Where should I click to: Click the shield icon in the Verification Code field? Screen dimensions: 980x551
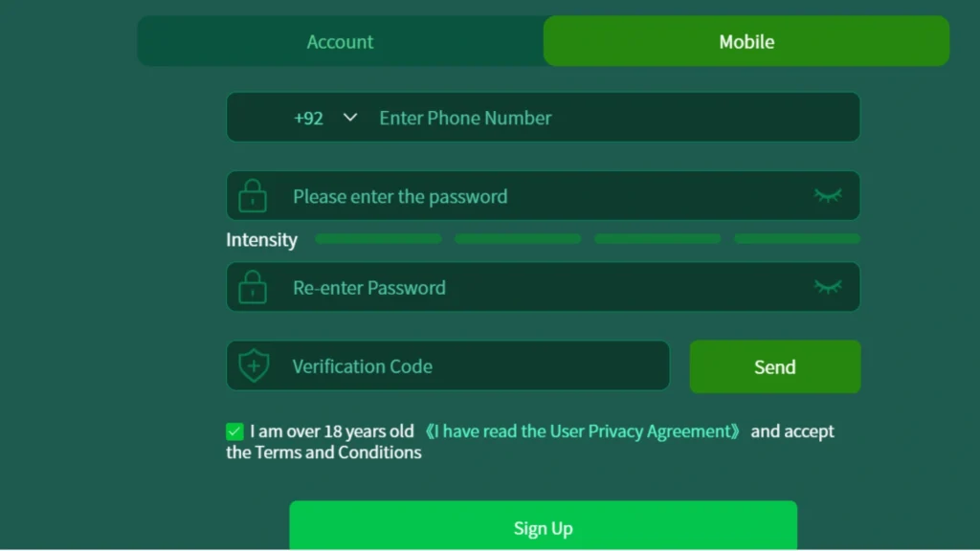(254, 365)
